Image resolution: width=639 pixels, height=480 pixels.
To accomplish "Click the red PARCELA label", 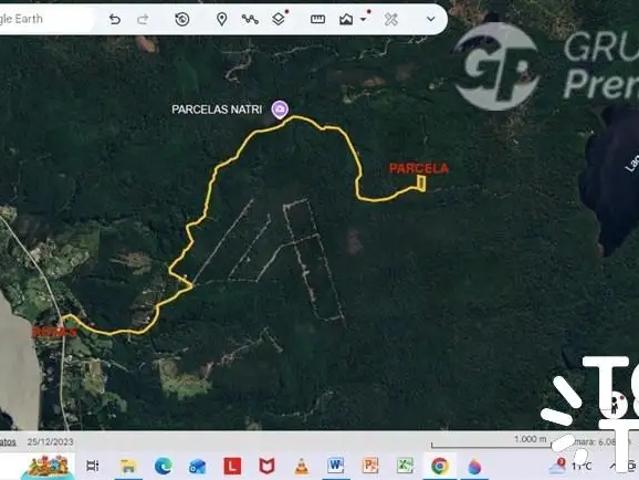I will [419, 168].
